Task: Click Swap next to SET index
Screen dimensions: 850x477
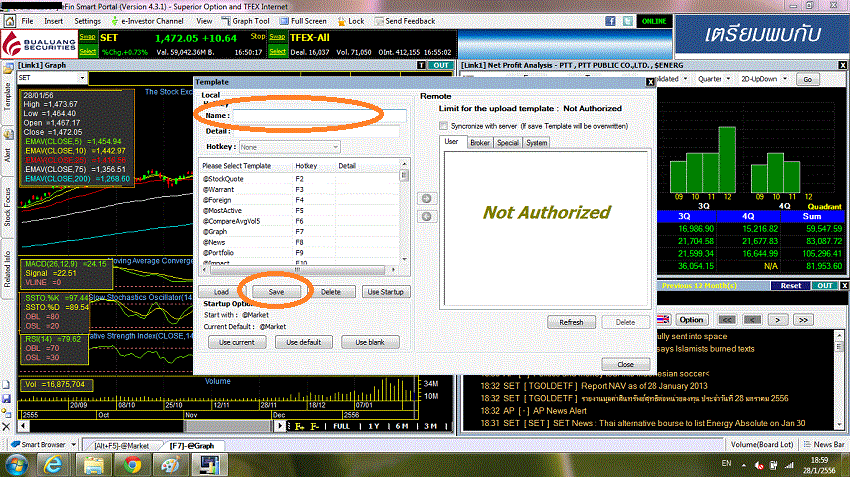Action: pos(87,37)
